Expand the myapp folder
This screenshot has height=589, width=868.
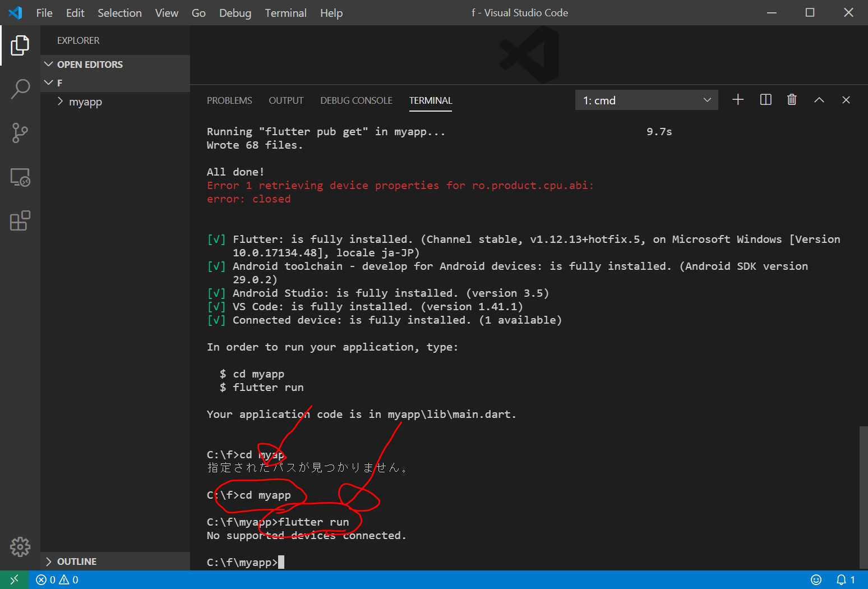coord(115,102)
